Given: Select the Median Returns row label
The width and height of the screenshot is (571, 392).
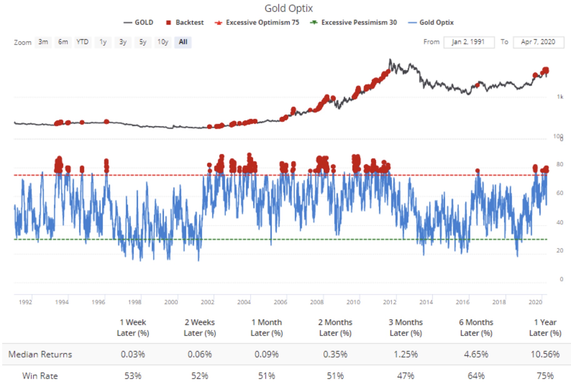Looking at the screenshot, I should pos(40,354).
